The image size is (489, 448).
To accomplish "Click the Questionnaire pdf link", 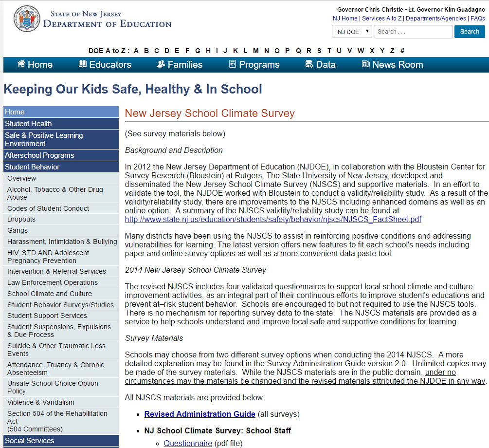I will [x=188, y=443].
